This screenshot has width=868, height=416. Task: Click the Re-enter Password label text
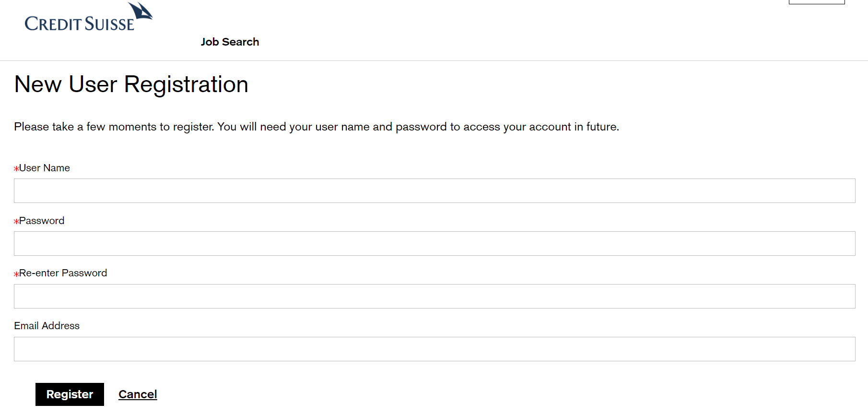point(63,273)
